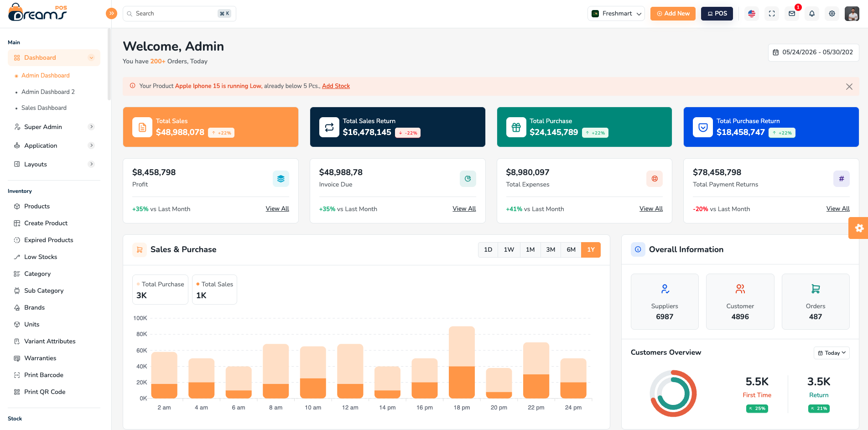Open the Today dropdown in Customers Overview

click(x=832, y=353)
